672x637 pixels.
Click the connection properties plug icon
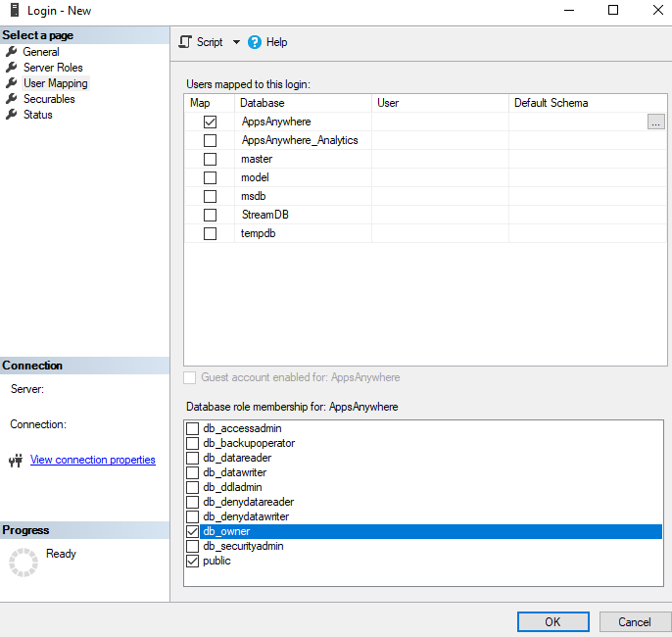pyautogui.click(x=15, y=460)
